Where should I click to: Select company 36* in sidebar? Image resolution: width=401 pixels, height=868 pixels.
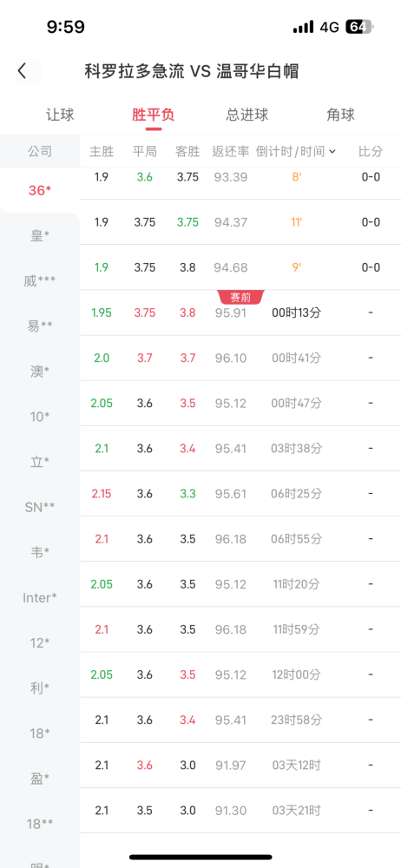pyautogui.click(x=40, y=190)
